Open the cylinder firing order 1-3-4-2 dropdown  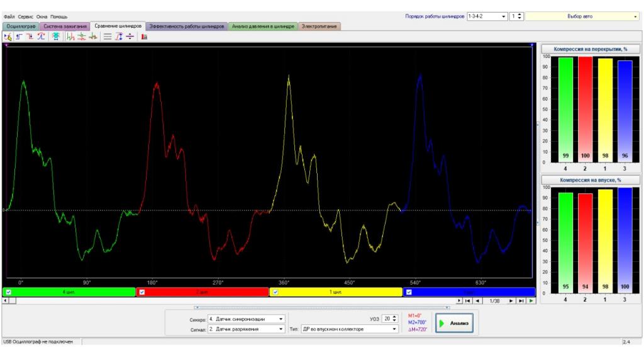(504, 16)
